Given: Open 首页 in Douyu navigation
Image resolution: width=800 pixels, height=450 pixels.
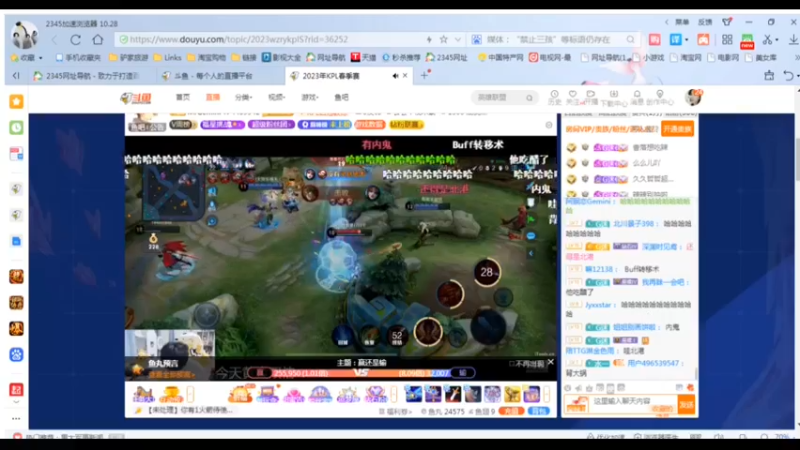Looking at the screenshot, I should [x=183, y=97].
